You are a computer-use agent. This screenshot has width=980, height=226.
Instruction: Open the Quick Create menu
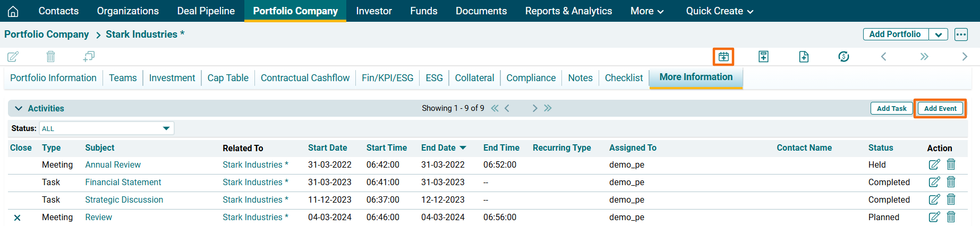tap(719, 11)
